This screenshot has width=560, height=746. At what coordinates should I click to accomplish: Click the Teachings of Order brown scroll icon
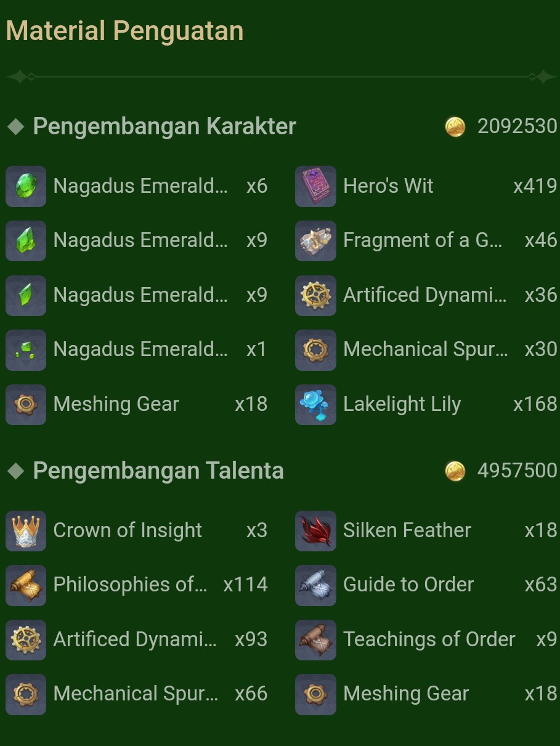[x=315, y=639]
